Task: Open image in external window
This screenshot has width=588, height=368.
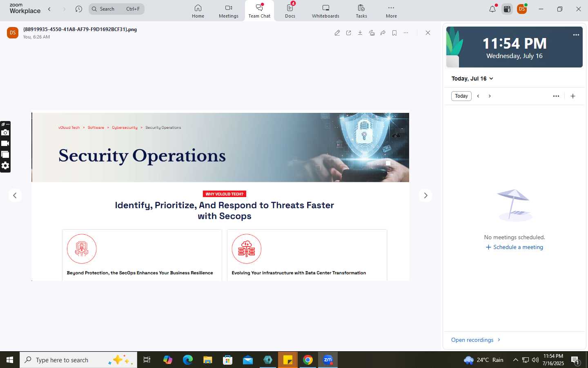Action: tap(349, 33)
